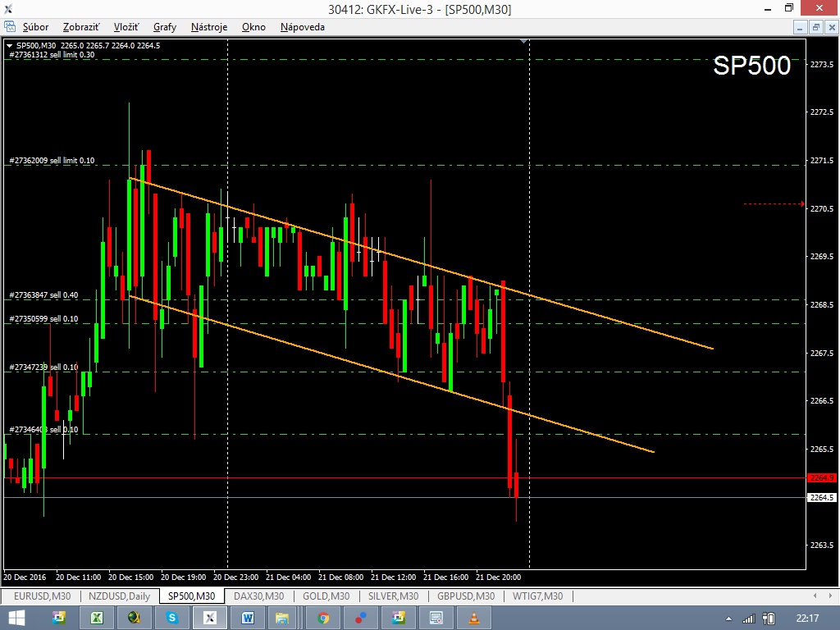
Task: Click the 2264.5 current price label
Action: (822, 498)
